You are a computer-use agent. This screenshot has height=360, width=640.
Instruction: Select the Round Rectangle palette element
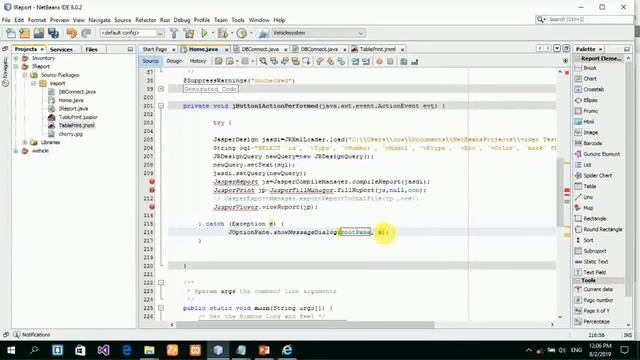(602, 229)
